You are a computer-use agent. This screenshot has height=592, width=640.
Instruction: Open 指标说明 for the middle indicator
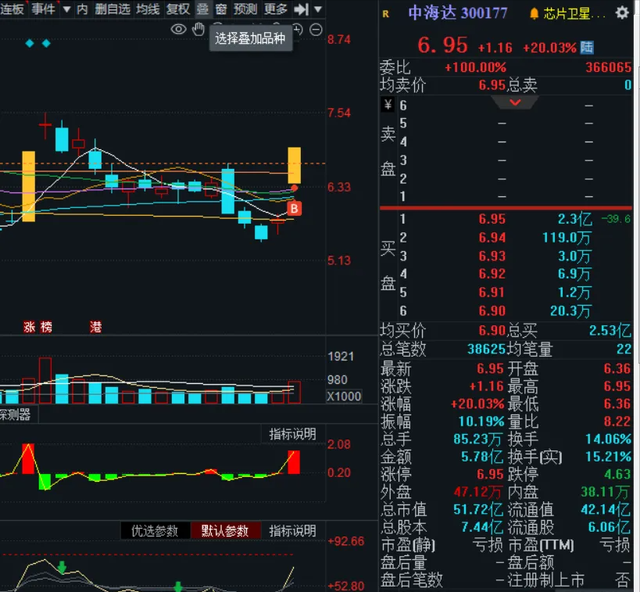click(293, 434)
